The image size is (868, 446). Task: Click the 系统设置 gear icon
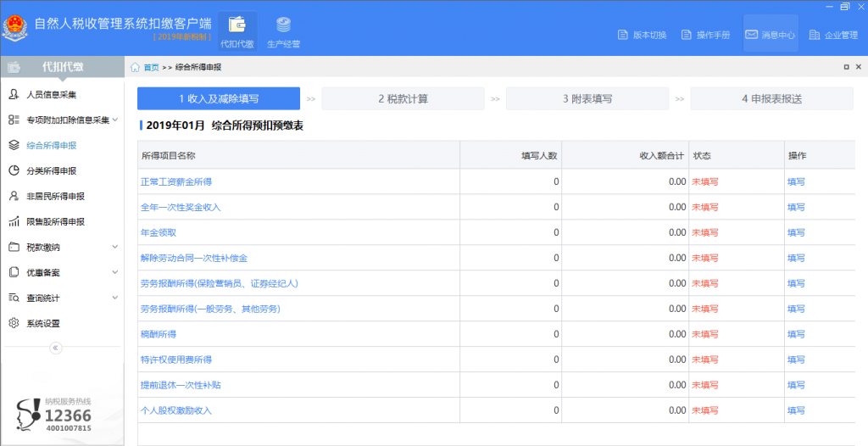point(14,323)
